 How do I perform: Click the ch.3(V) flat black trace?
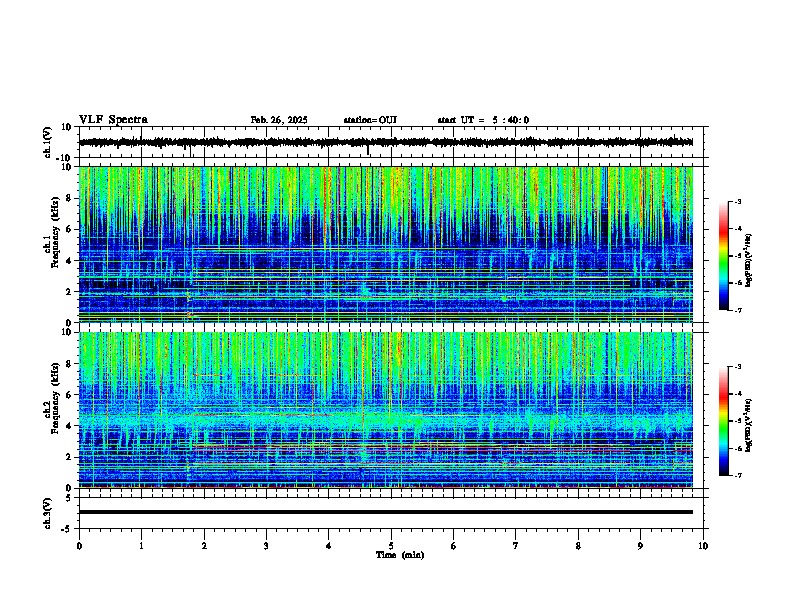(x=386, y=512)
